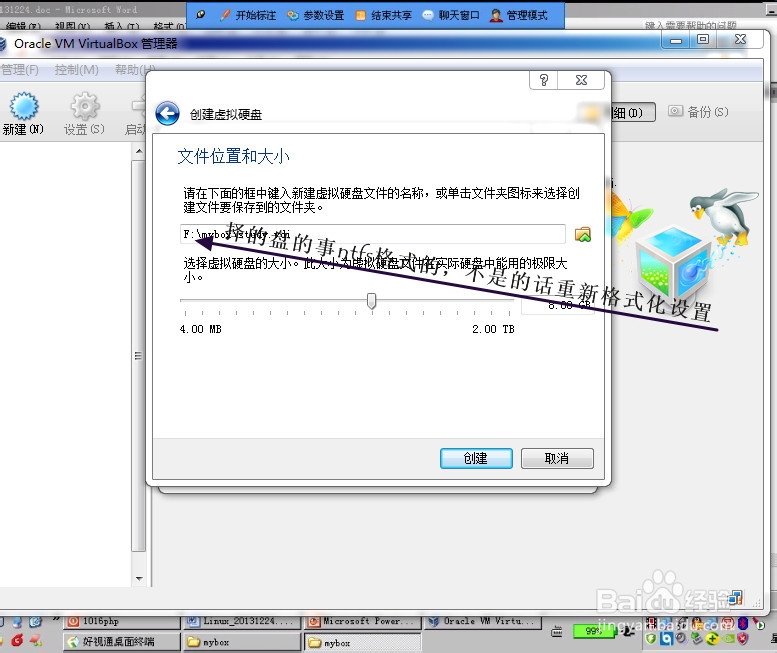Switch to 管理模式 on sharing toolbar

click(x=519, y=15)
